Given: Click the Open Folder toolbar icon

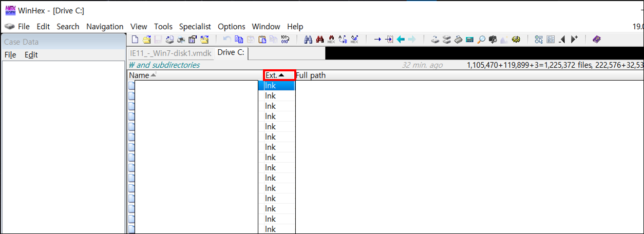Looking at the screenshot, I should pos(204,39).
